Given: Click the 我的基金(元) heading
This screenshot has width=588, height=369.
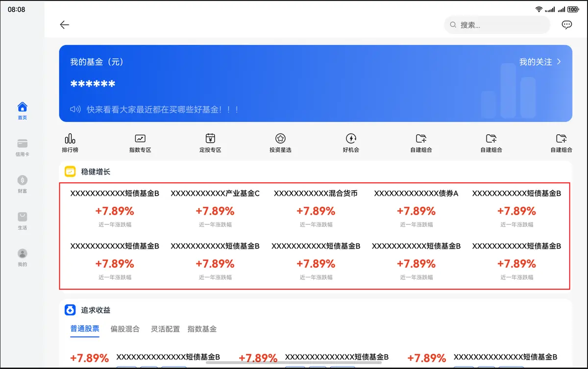Looking at the screenshot, I should [x=97, y=62].
